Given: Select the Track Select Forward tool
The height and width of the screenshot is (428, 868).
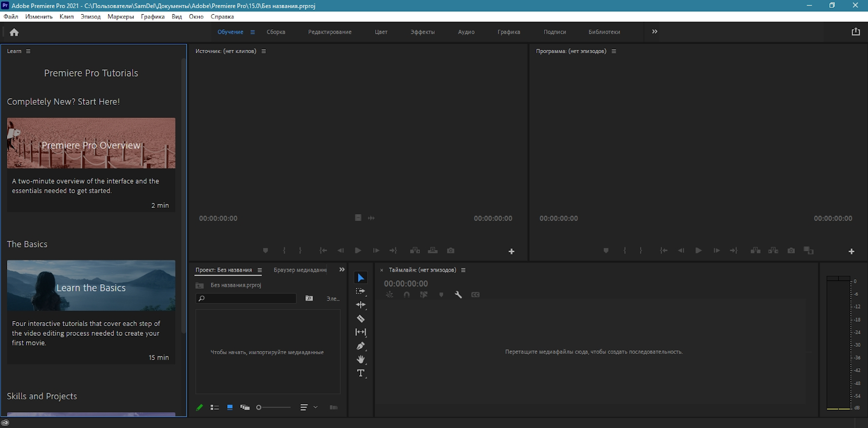Looking at the screenshot, I should click(x=361, y=291).
